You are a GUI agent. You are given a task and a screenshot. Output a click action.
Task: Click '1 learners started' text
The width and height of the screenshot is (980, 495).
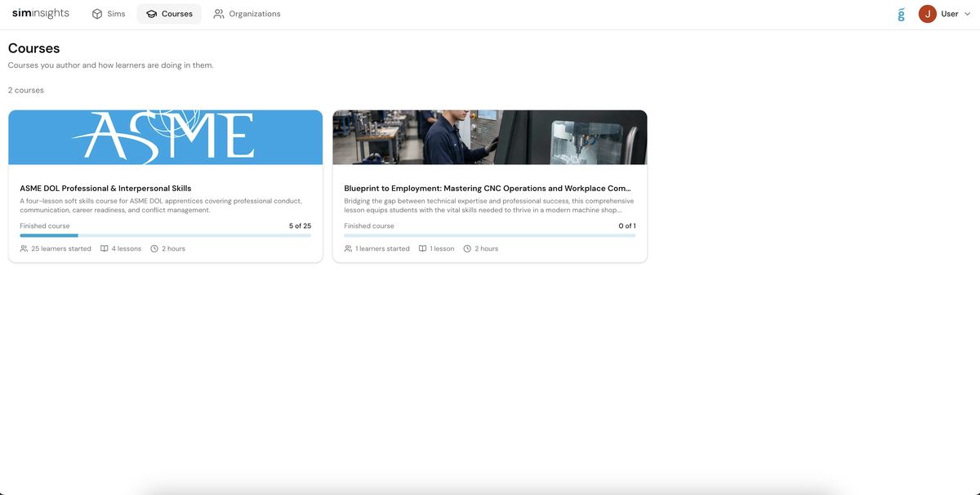(382, 248)
